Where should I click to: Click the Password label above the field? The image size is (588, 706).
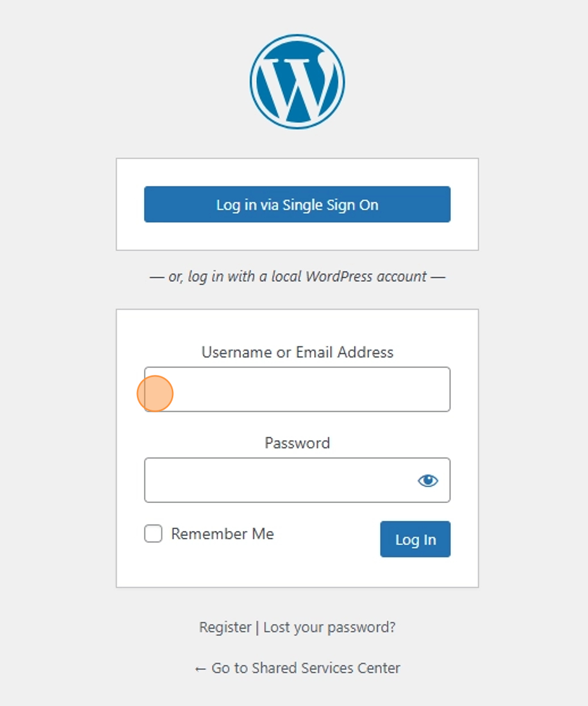(x=297, y=443)
